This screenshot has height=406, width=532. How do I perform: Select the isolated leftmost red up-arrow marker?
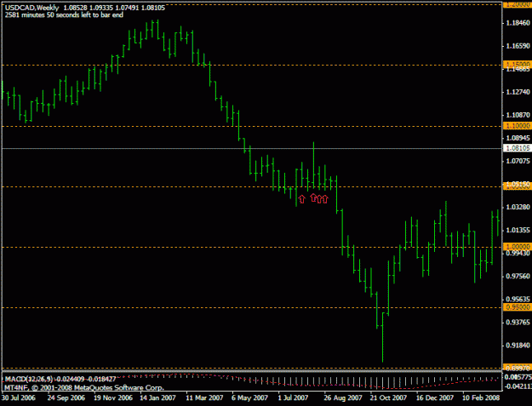pyautogui.click(x=301, y=199)
